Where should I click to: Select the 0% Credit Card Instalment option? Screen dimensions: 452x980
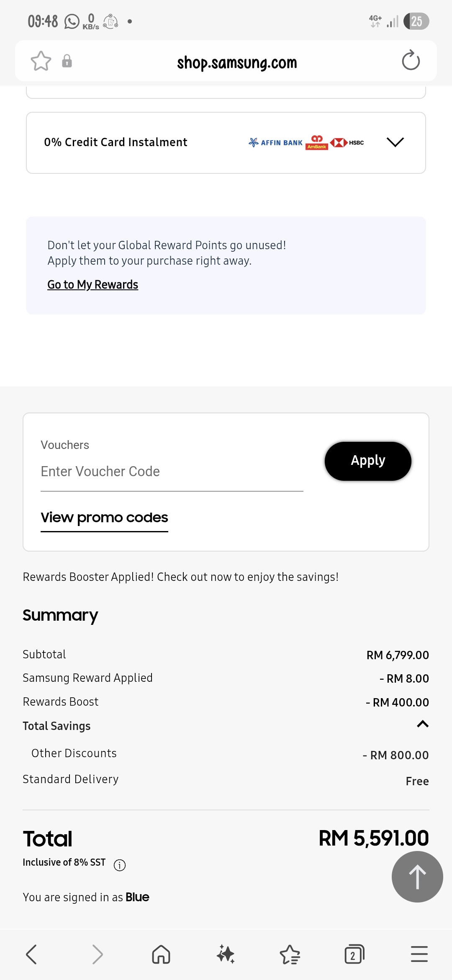(x=226, y=143)
